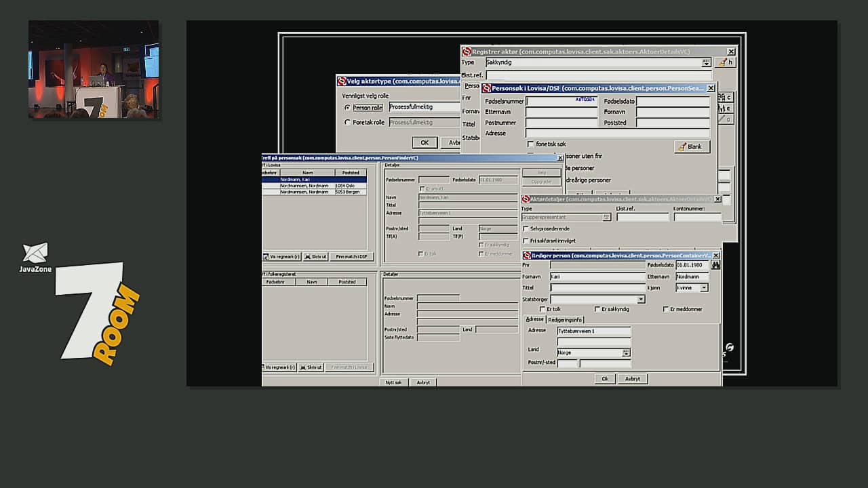Click the upper Vis regneark (r) button under Lovisa results

pyautogui.click(x=281, y=257)
